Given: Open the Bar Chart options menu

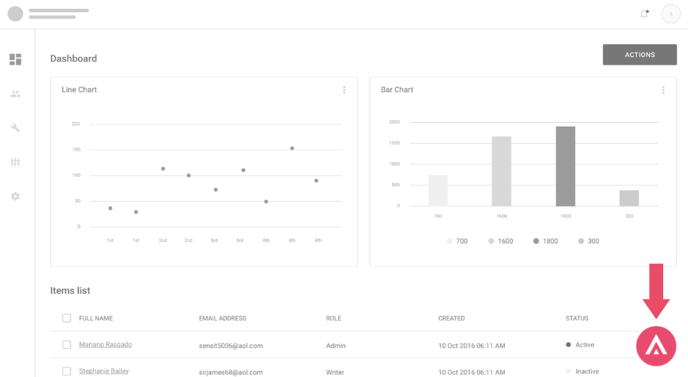Looking at the screenshot, I should coord(663,90).
